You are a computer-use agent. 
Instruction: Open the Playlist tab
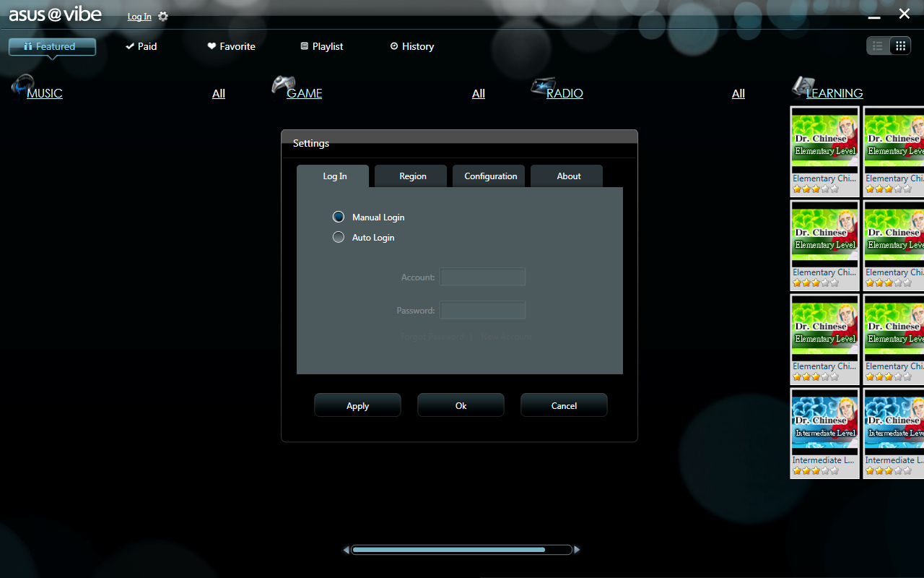[x=321, y=46]
